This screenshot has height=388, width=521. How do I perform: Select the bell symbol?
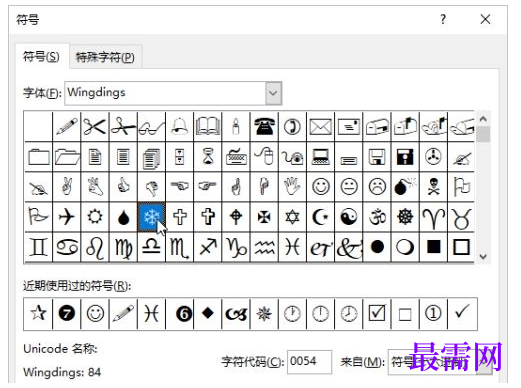coord(180,127)
